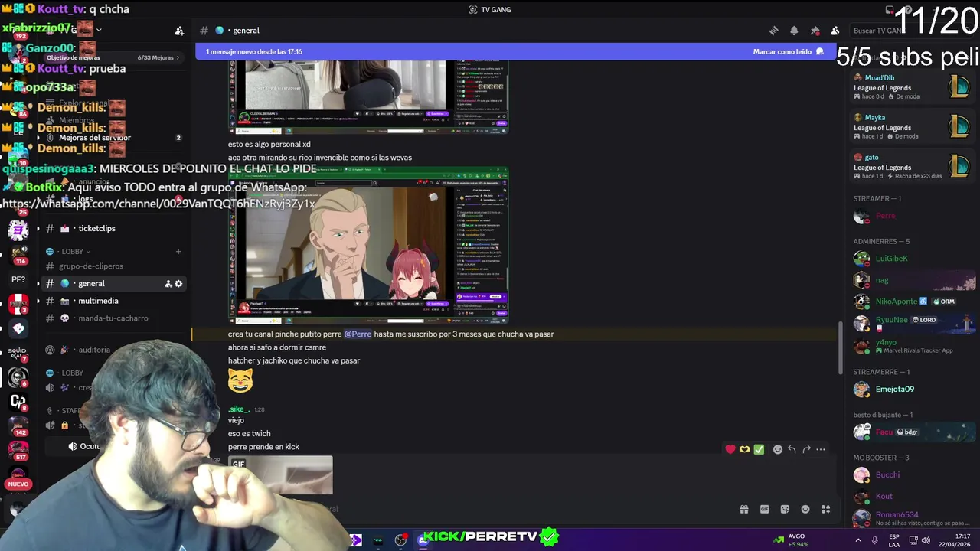Select the general channel in sidebar
This screenshot has width=980, height=551.
[x=113, y=283]
